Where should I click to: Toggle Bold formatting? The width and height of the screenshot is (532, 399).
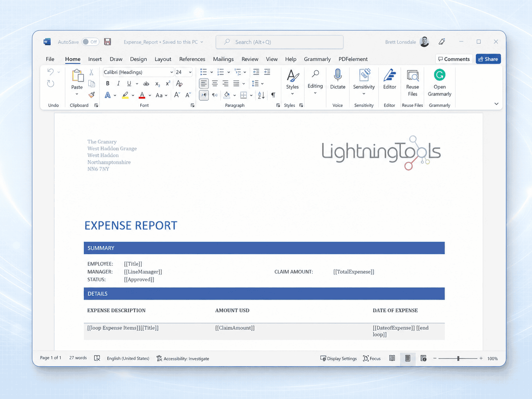(x=108, y=83)
